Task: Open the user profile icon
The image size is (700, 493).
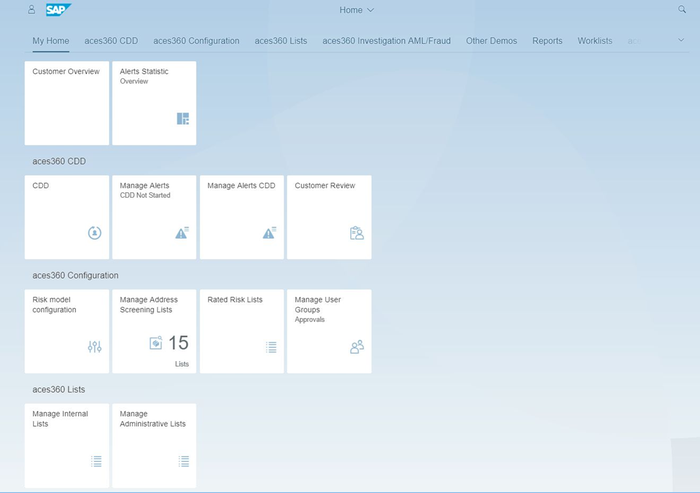Action: 31,9
